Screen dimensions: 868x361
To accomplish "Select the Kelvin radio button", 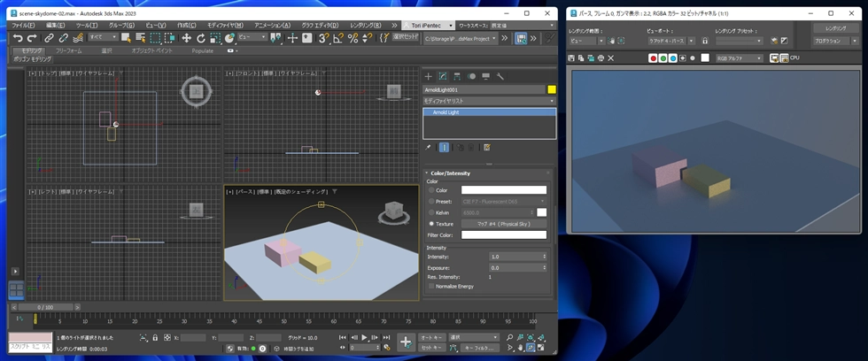I will point(432,213).
